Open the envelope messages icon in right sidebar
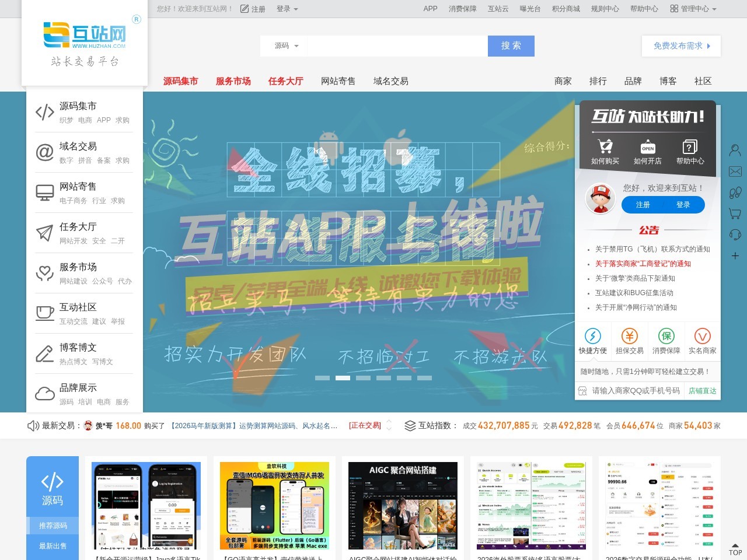Viewport: 747px width, 560px height. pos(735,171)
